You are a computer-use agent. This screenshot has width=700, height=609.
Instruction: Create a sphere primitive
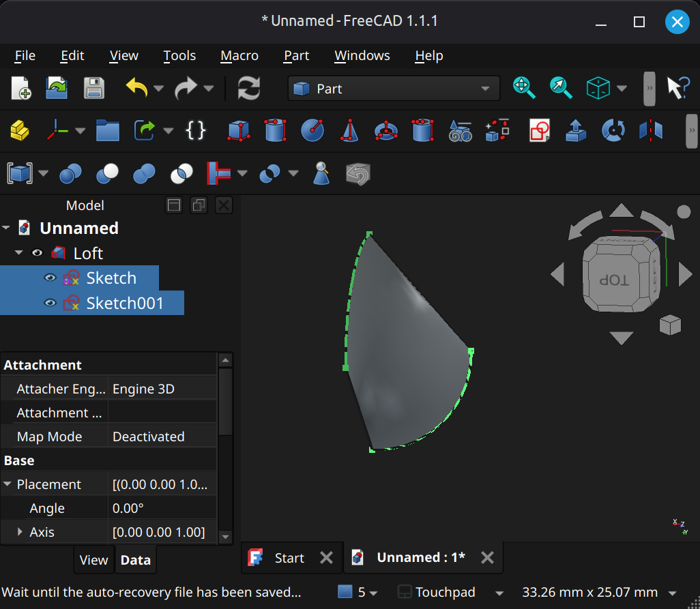[x=312, y=131]
